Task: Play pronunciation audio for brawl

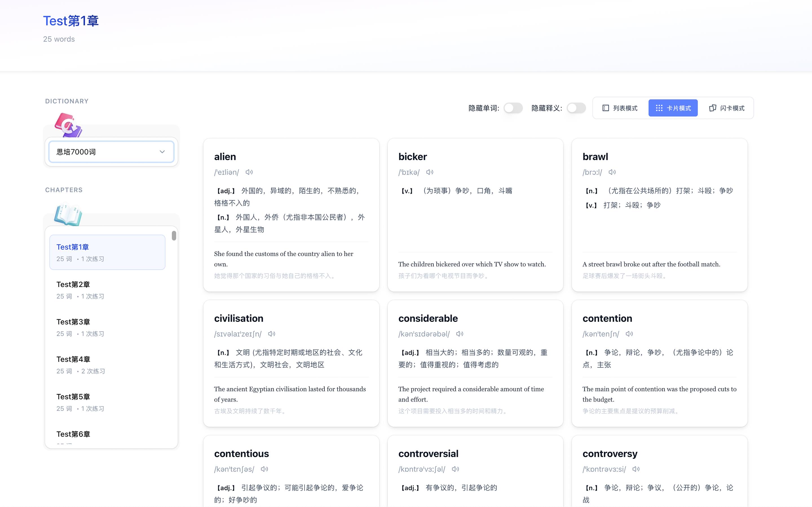Action: coord(612,172)
